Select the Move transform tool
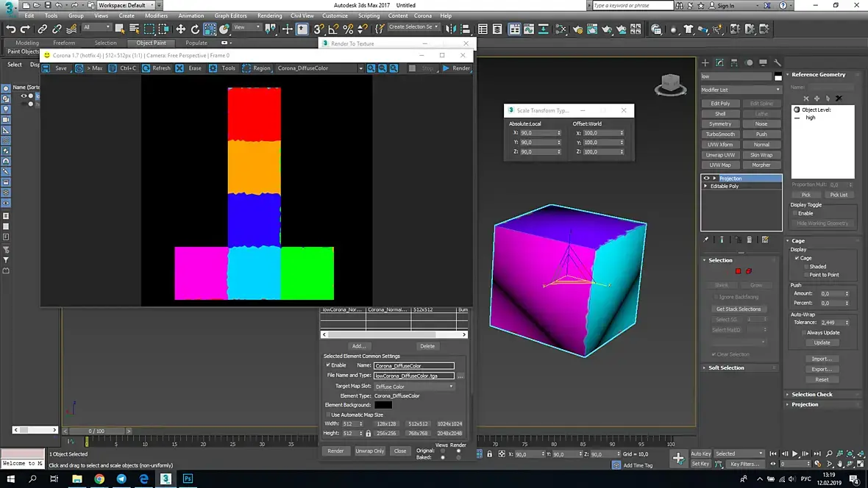868x488 pixels. pos(180,29)
